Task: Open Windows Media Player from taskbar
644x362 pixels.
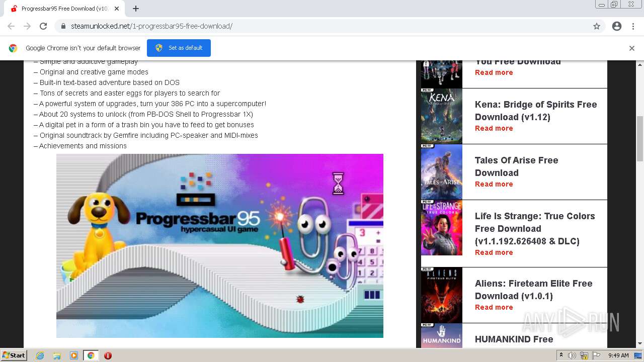Action: pos(74,355)
